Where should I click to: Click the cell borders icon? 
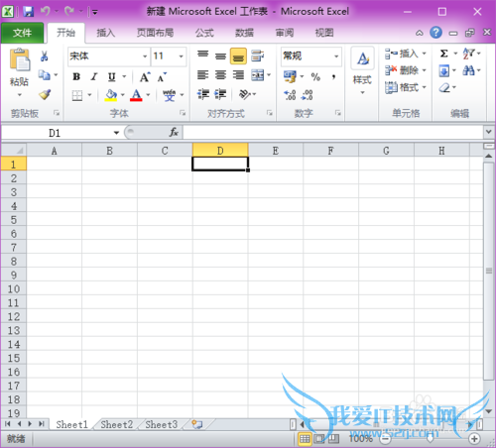[77, 95]
